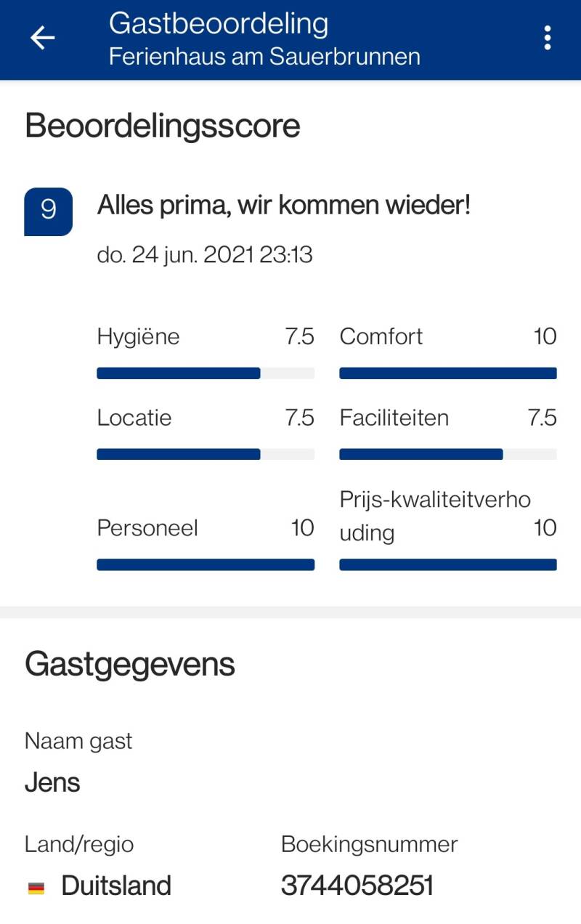581x924 pixels.
Task: Open the three-dot overflow menu
Action: [x=547, y=38]
